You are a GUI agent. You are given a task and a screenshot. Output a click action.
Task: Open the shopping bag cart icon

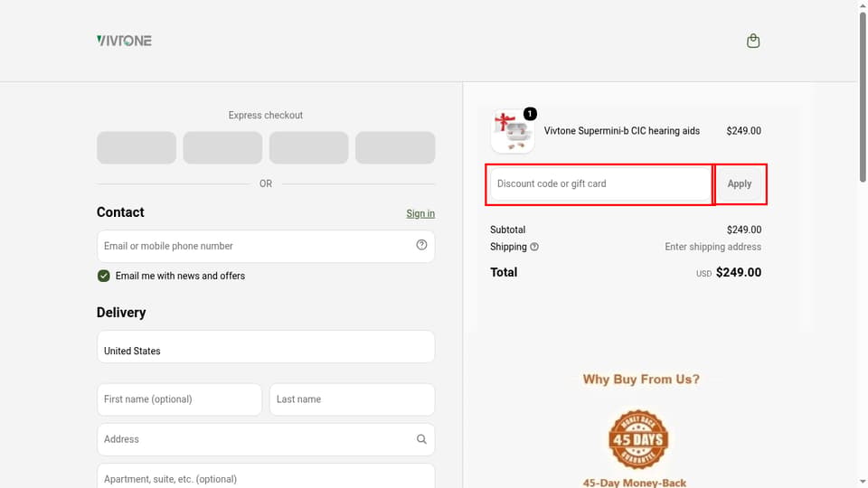click(753, 41)
